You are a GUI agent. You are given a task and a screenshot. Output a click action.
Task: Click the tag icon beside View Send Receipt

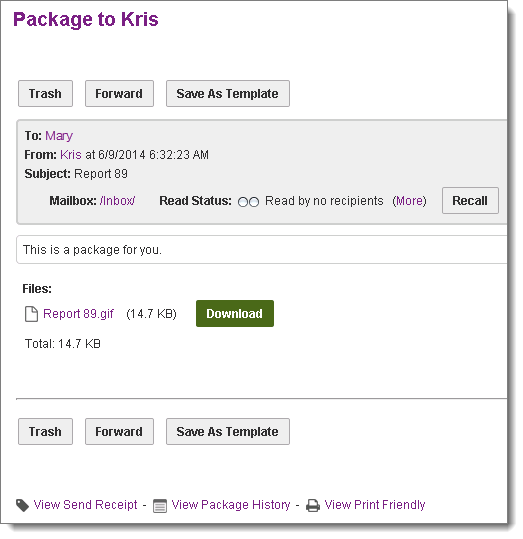tap(23, 505)
